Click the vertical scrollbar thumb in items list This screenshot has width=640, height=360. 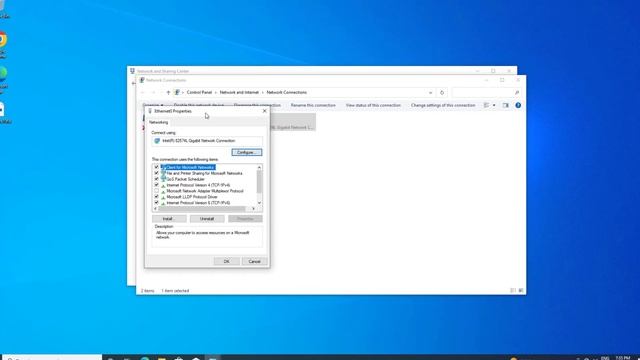click(259, 181)
